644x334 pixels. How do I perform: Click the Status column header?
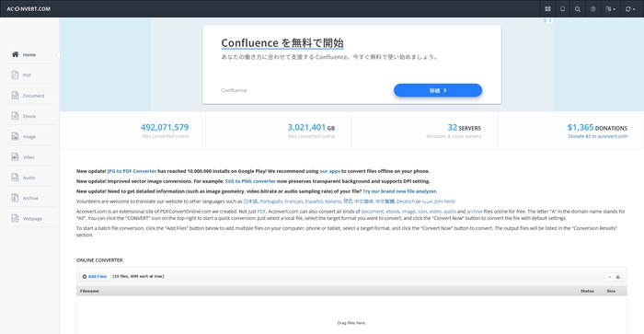pos(587,291)
